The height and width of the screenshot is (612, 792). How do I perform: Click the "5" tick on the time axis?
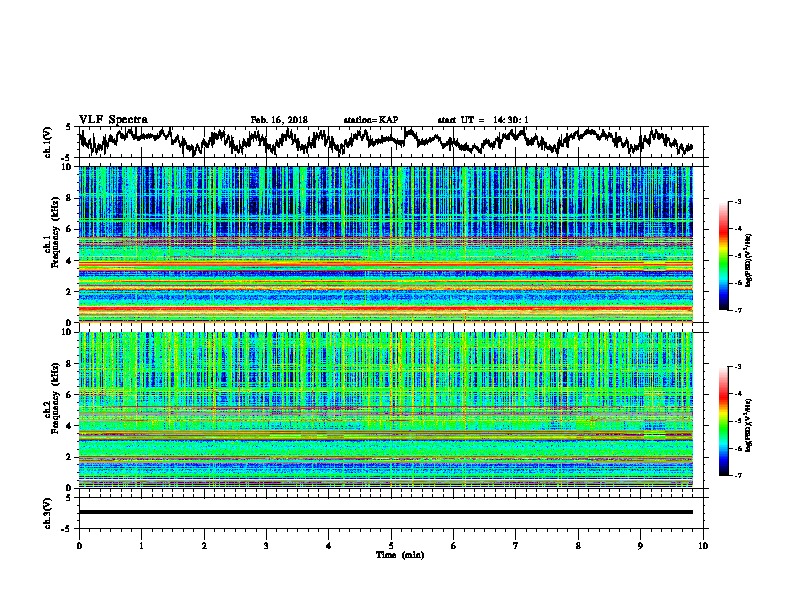[x=391, y=546]
